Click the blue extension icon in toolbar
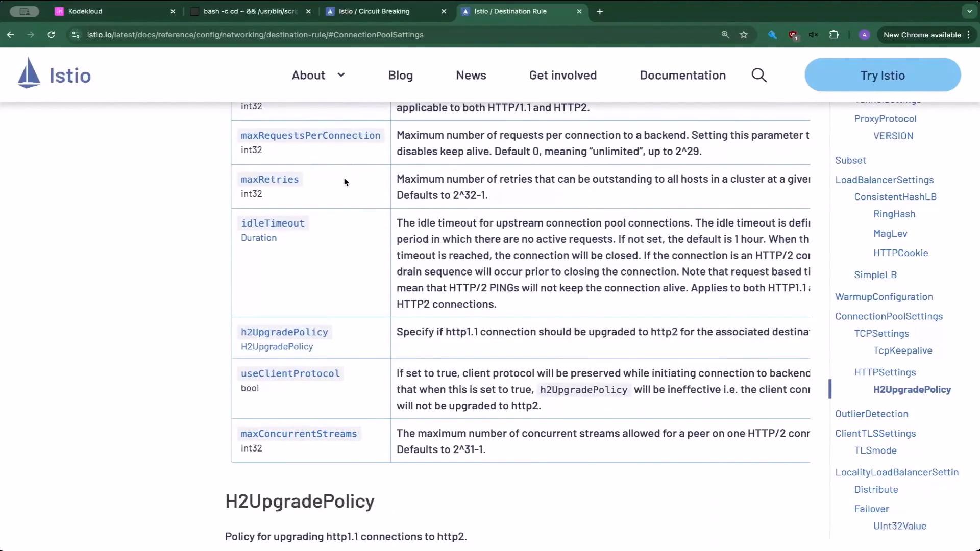This screenshot has height=551, width=980. click(x=772, y=35)
